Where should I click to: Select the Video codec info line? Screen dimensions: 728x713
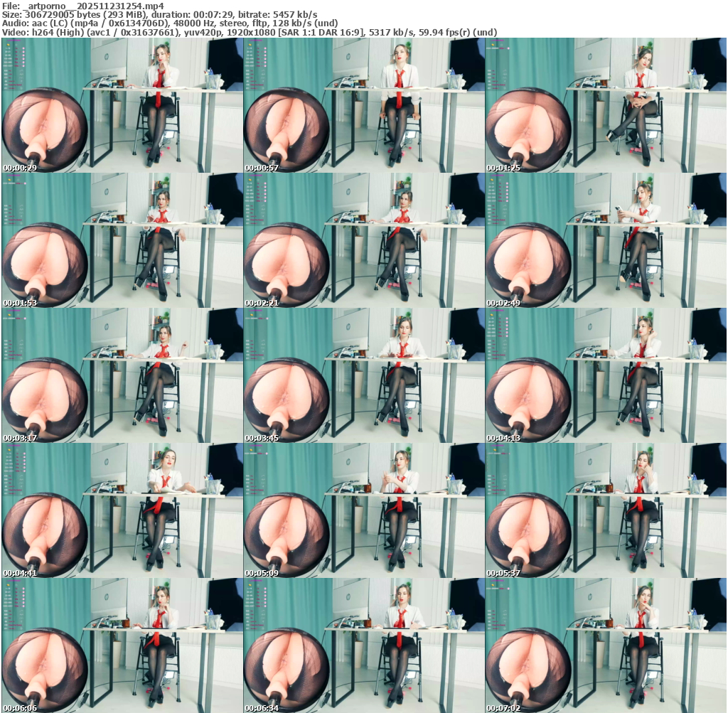pos(249,33)
